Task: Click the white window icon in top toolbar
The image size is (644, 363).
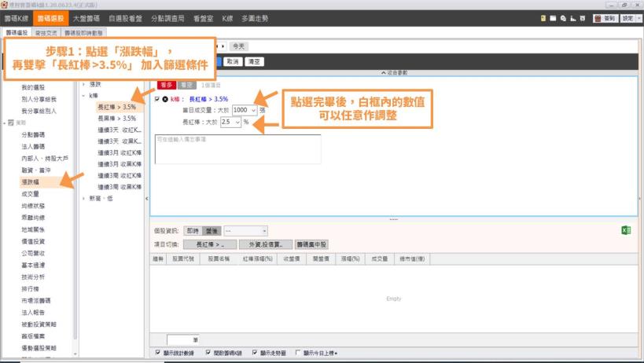Action: point(553,18)
